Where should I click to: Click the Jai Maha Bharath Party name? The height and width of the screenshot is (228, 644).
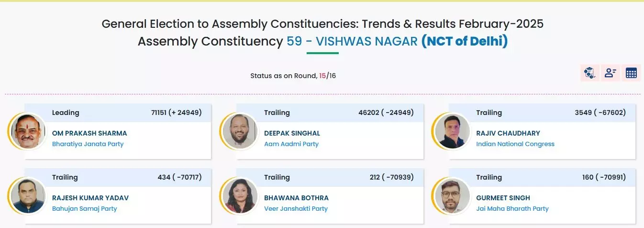(512, 209)
